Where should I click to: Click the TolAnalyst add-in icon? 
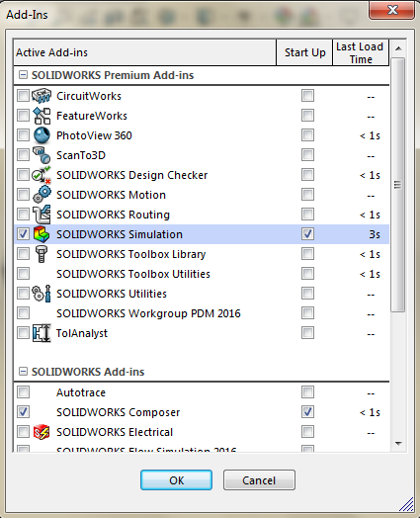coord(42,333)
